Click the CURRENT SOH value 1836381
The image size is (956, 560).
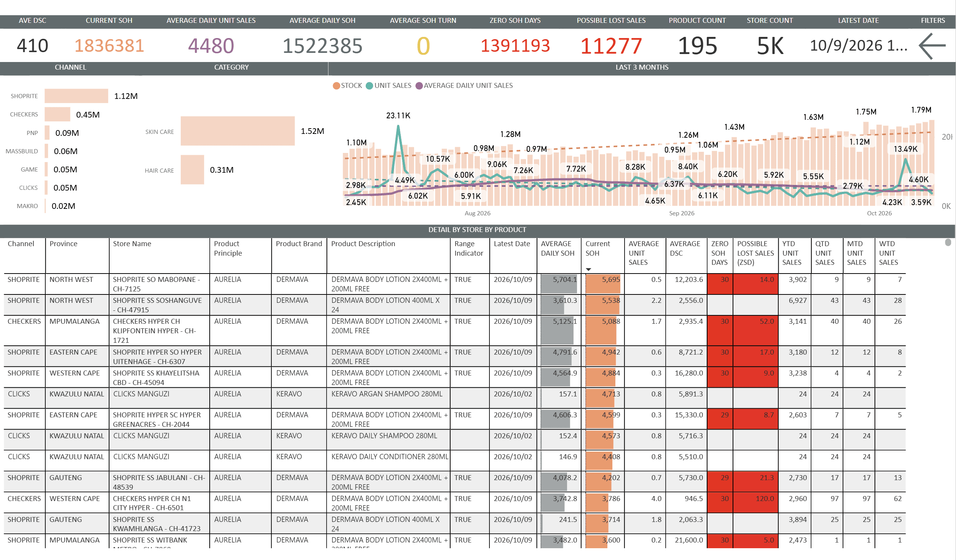[109, 46]
